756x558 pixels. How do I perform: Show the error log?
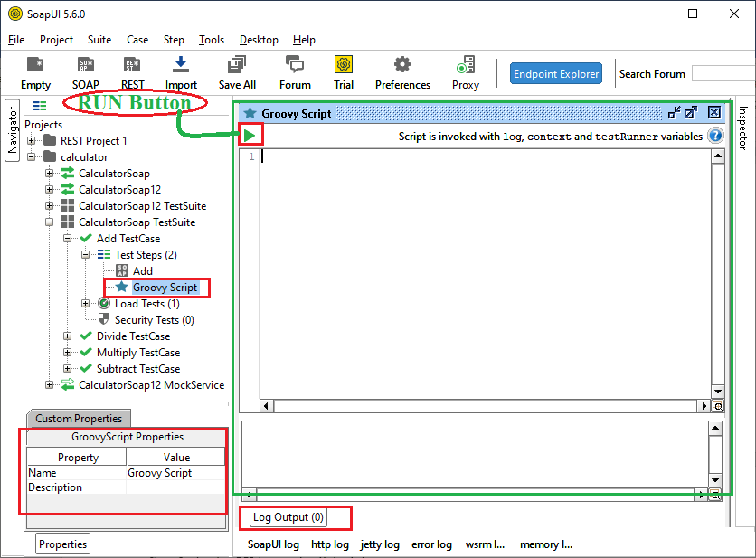(x=431, y=544)
